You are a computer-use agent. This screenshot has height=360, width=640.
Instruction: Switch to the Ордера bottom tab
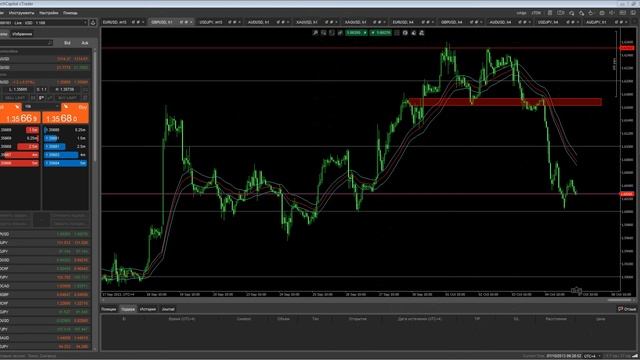(x=128, y=309)
